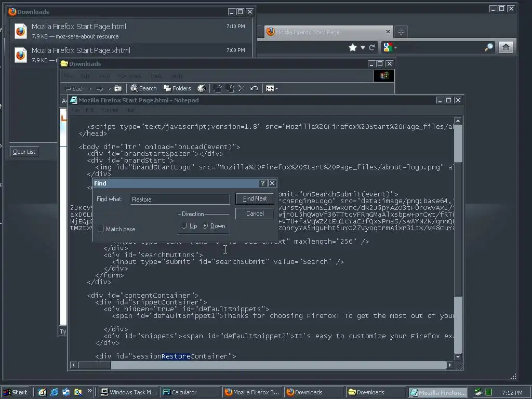
Task: Click the Notepad vertical scrollbar up arrow
Action: 458,121
